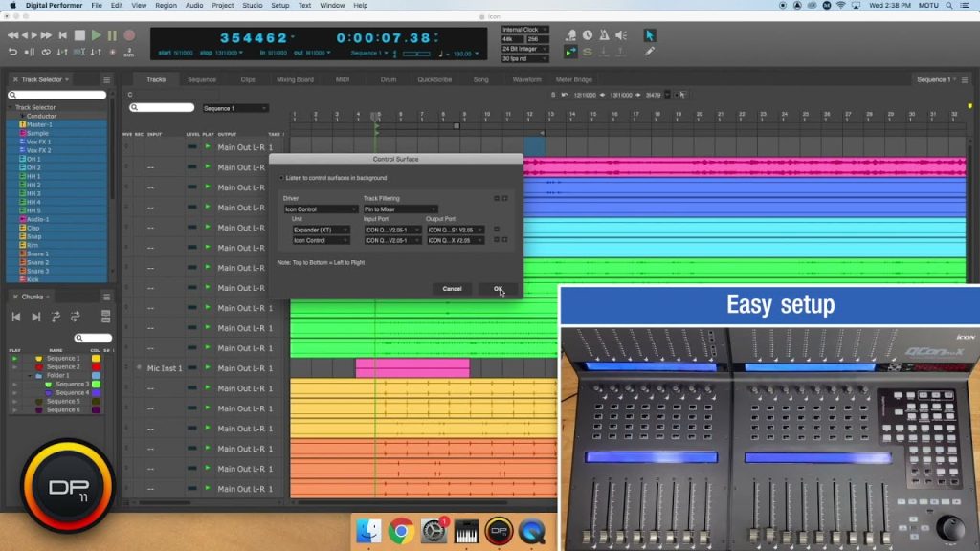
Task: Click Cancel in the Control Surface dialog
Action: [452, 289]
